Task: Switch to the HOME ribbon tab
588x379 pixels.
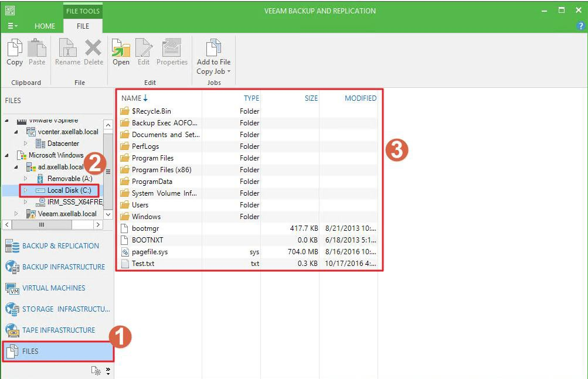Action: (45, 26)
